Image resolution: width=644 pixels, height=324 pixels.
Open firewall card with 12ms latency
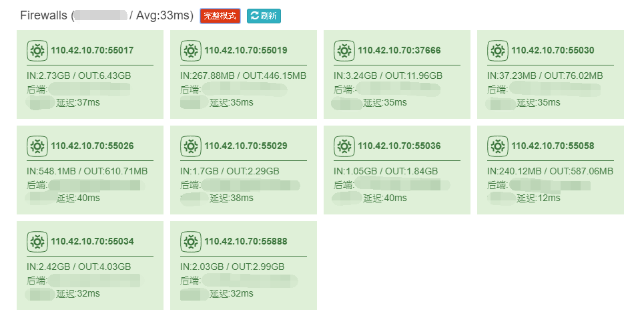click(x=551, y=170)
